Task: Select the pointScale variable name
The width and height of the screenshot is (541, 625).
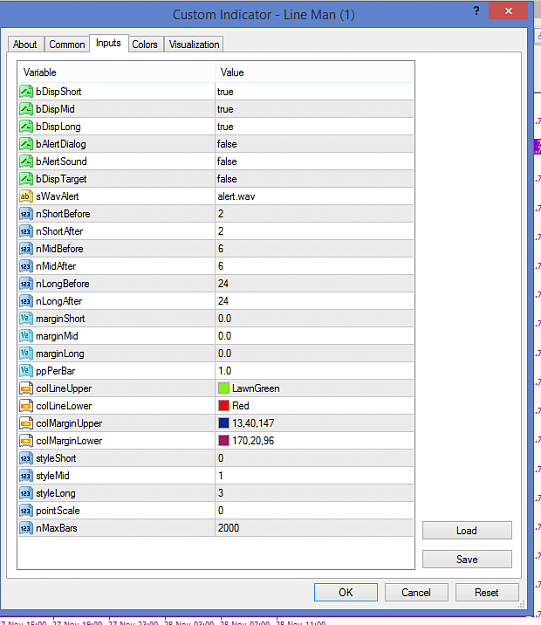Action: (58, 511)
